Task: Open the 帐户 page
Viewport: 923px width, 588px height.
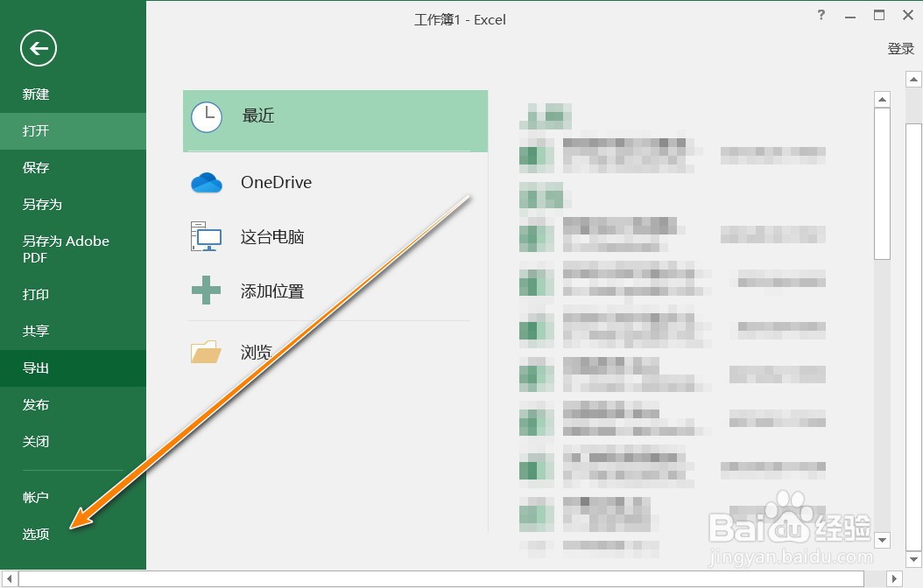Action: 73,498
